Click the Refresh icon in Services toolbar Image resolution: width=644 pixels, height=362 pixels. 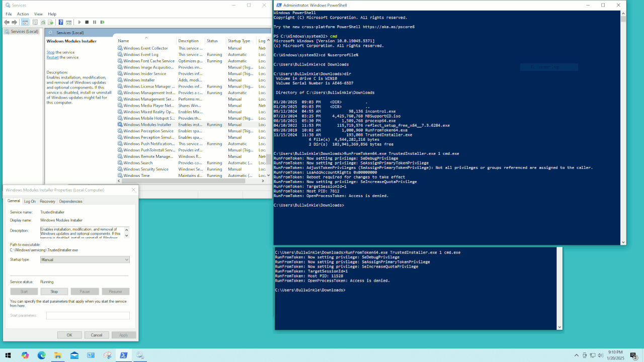coord(43,22)
